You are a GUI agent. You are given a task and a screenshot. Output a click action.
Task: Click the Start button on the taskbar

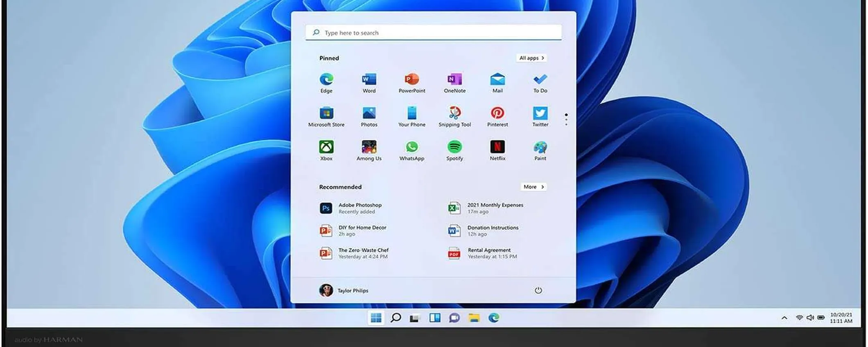coord(376,318)
